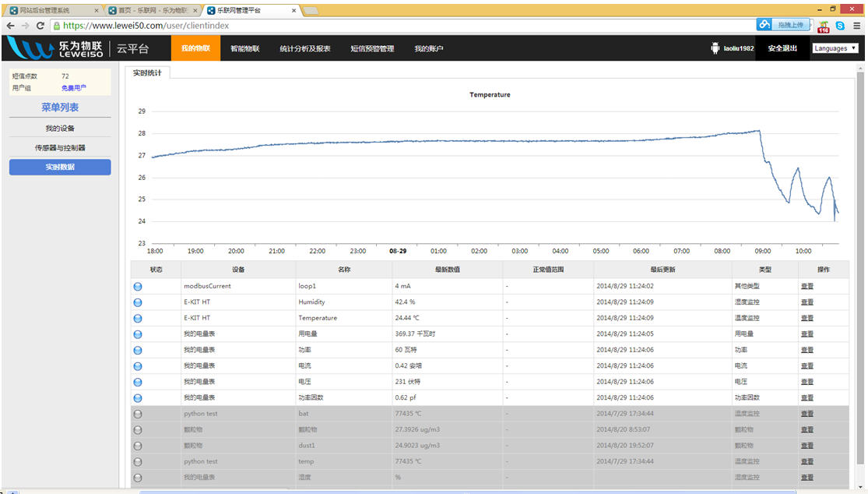Select the 实时统计 tab
This screenshot has height=494, width=868.
[147, 72]
